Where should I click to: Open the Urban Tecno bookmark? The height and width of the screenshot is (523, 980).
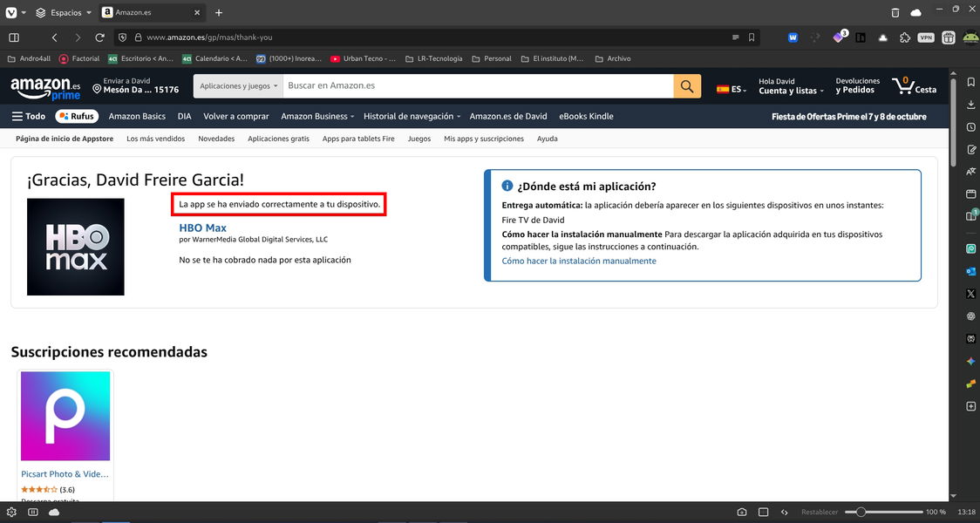point(363,58)
